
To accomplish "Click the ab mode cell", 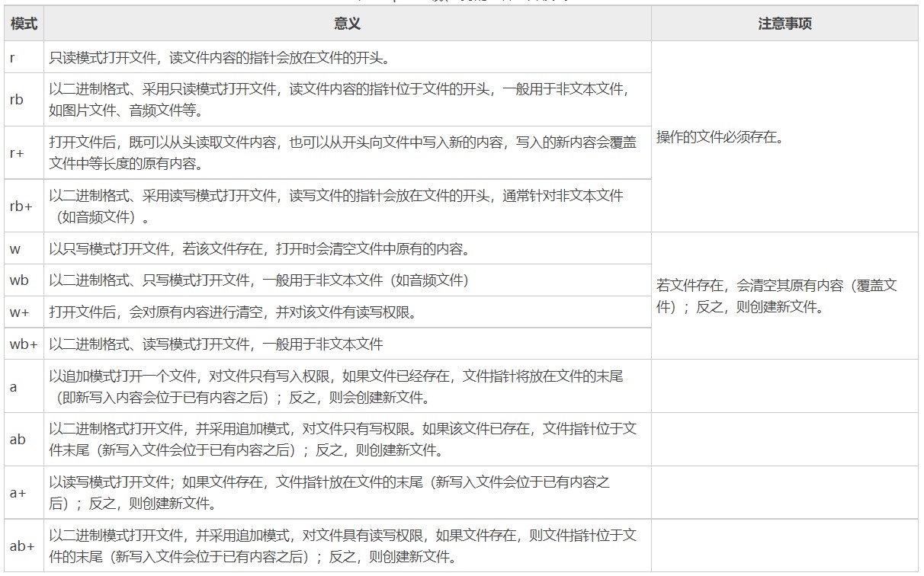I will (18, 440).
